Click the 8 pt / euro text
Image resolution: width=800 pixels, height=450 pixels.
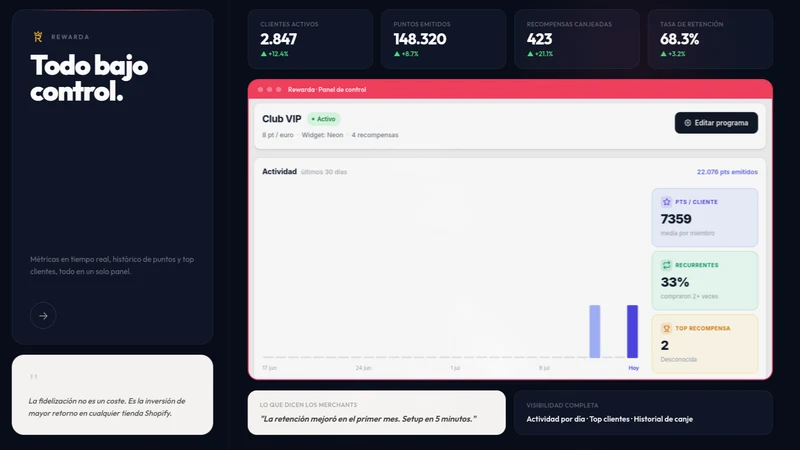278,135
